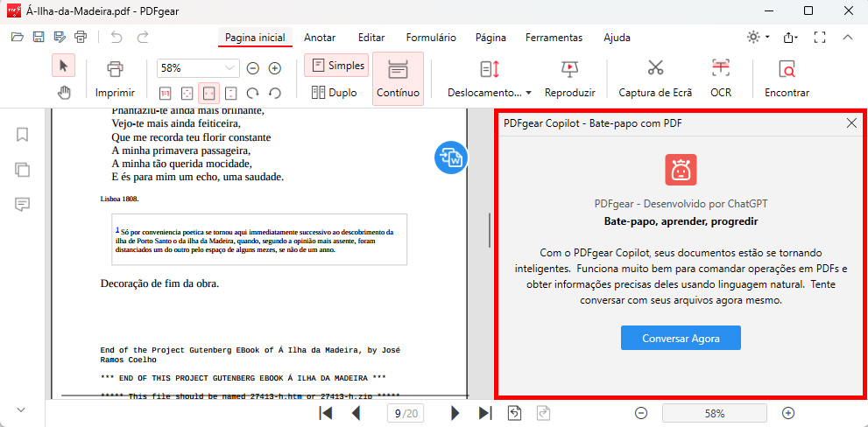
Task: Click the large Imprimir printer button
Action: pyautogui.click(x=115, y=79)
